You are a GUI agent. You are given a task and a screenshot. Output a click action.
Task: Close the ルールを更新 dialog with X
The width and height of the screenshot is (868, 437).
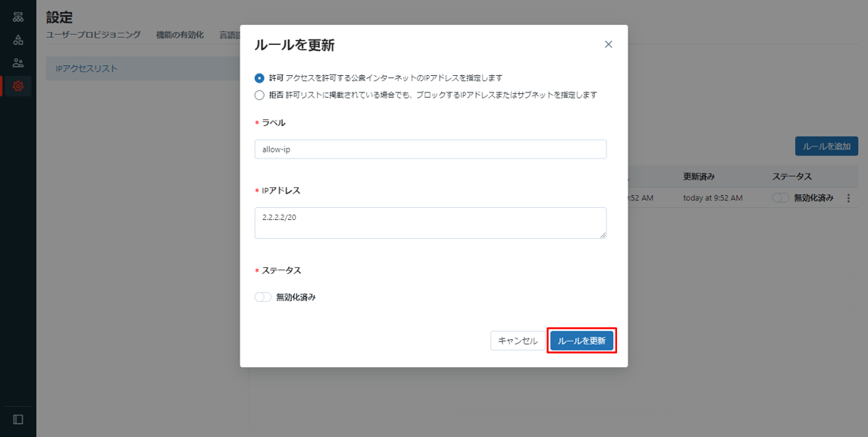[608, 45]
